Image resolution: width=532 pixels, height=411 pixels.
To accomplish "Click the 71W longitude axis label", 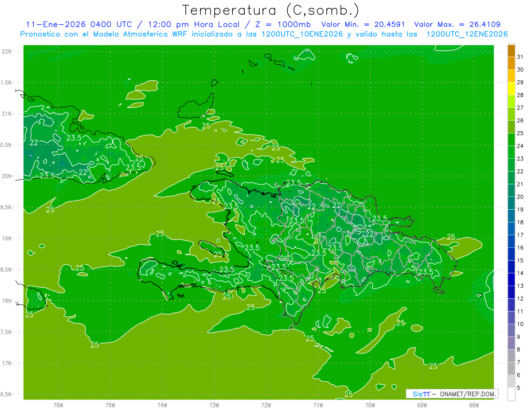I will 318,405.
